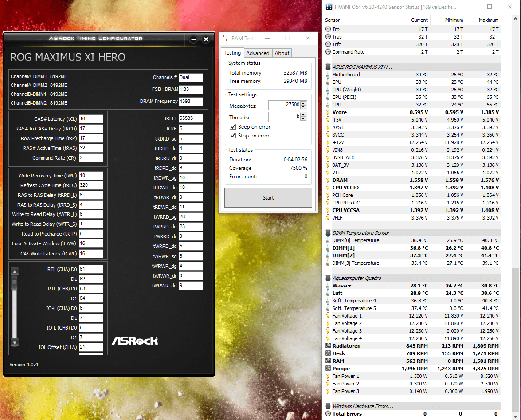The image size is (521, 420).
Task: Decrease Megabytes value with down arrow
Action: coord(303,107)
